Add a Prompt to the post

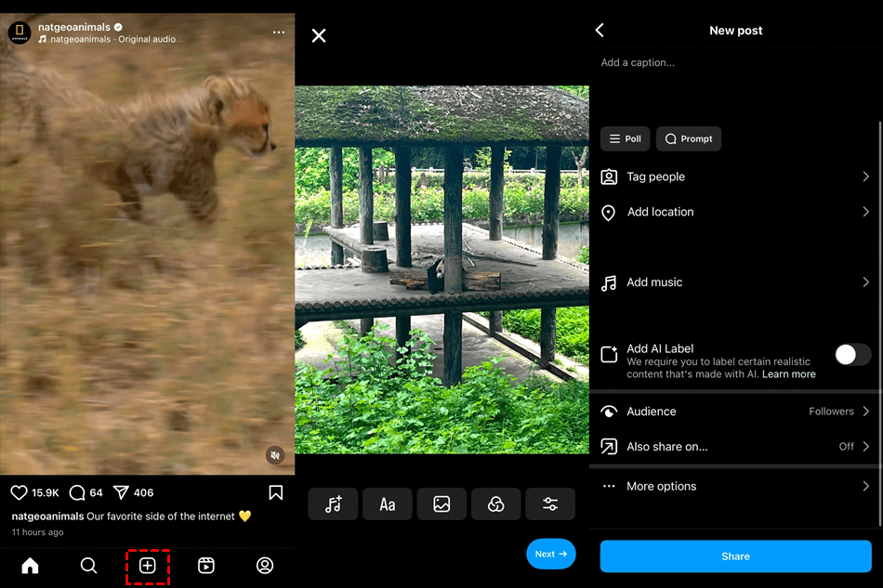(689, 139)
